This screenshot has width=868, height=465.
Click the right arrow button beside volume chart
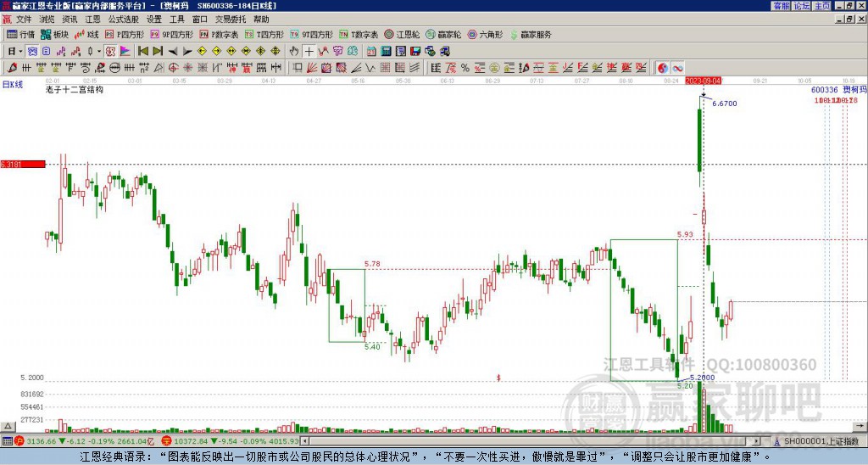click(861, 426)
